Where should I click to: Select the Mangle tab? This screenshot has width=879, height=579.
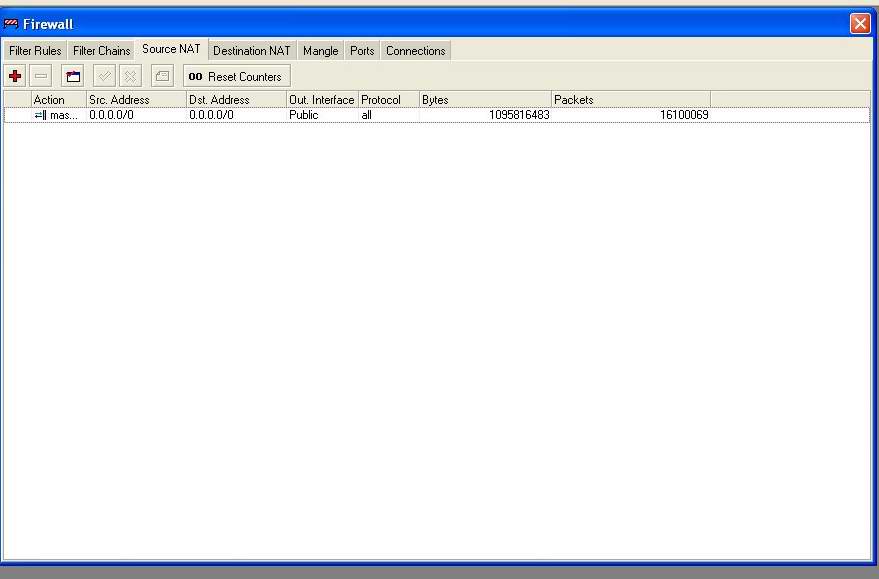[320, 51]
